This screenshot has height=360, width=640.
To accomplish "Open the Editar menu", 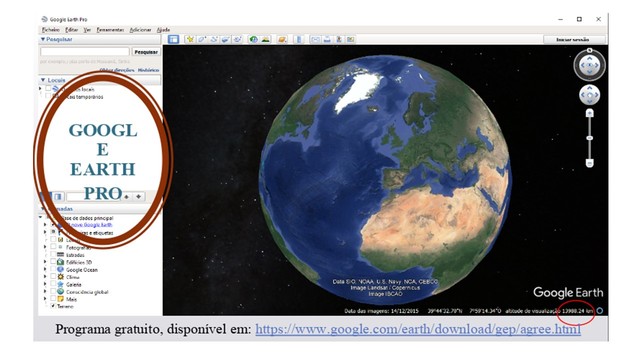I will click(71, 30).
